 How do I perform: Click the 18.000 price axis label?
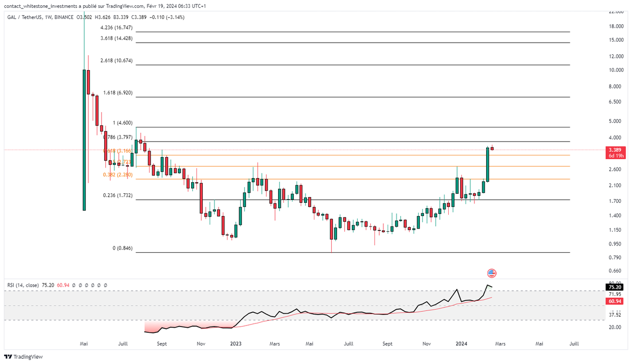point(616,27)
